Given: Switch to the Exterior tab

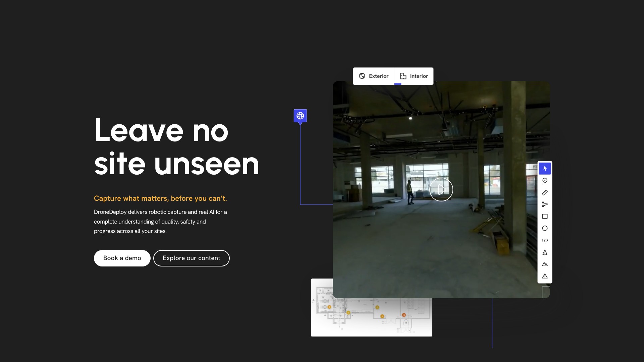Looking at the screenshot, I should (374, 76).
